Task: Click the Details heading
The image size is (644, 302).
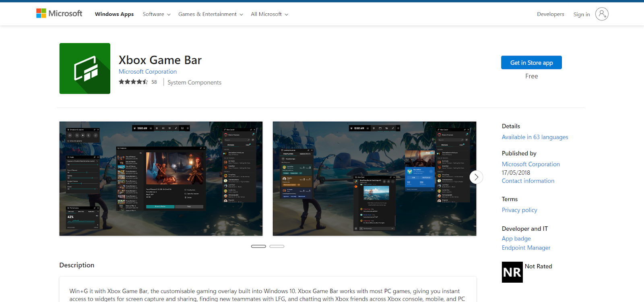Action: (x=511, y=126)
